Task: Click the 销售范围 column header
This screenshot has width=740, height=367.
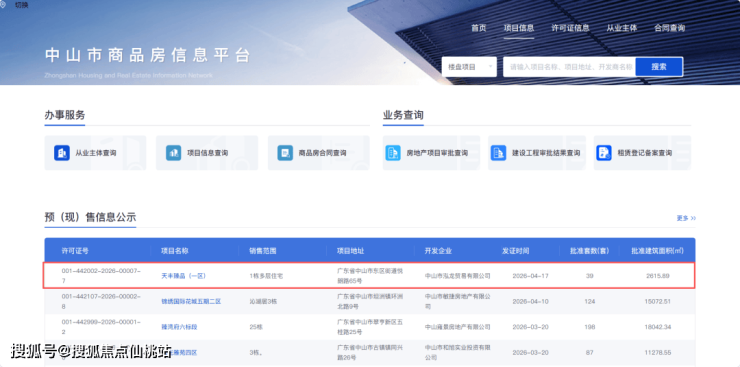Action: [x=263, y=250]
